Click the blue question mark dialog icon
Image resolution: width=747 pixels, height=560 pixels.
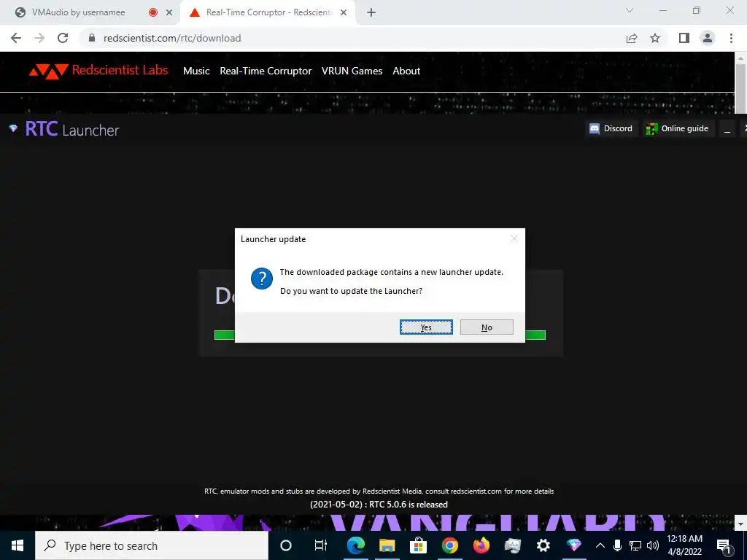coord(262,278)
